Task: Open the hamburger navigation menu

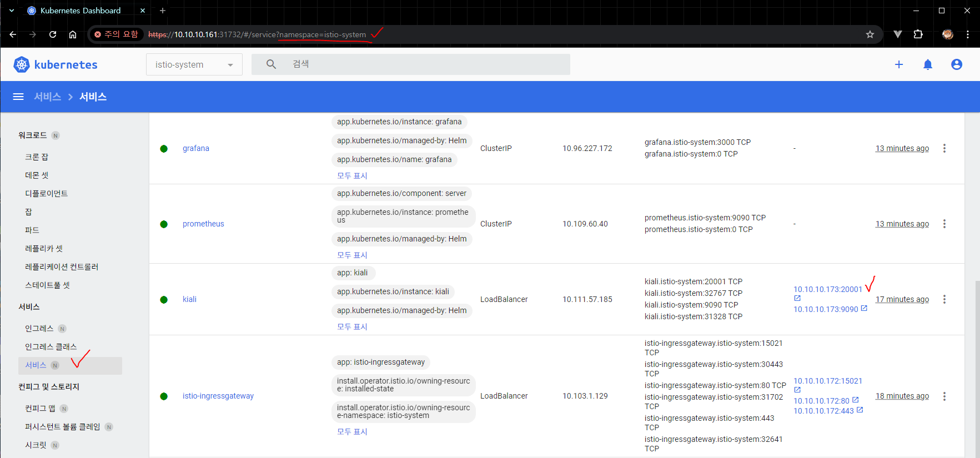Action: coord(18,97)
